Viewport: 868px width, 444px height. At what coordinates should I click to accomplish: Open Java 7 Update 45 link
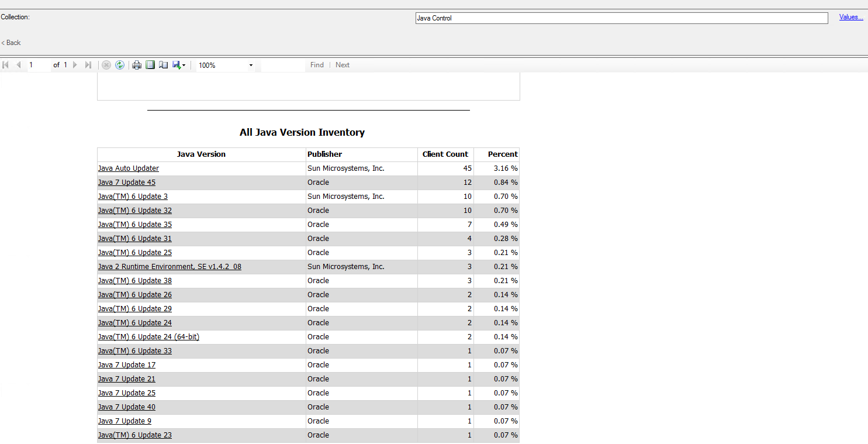(x=127, y=183)
